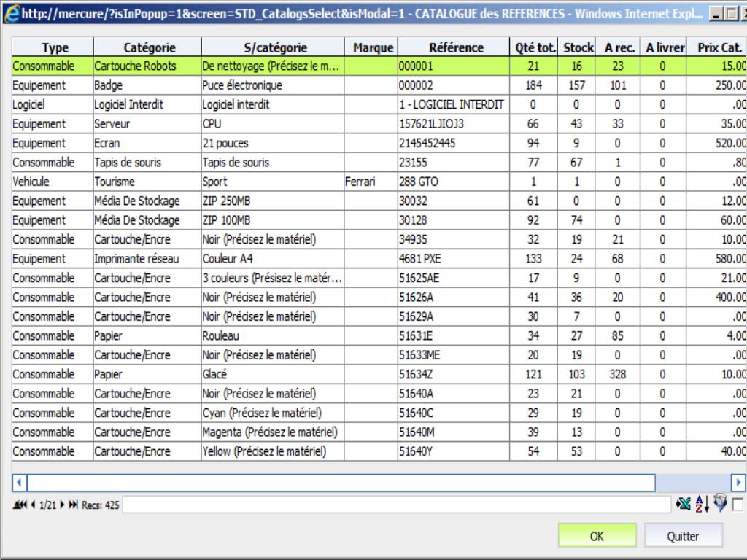Select the Logiciel type cell
The image size is (747, 560).
(x=53, y=104)
